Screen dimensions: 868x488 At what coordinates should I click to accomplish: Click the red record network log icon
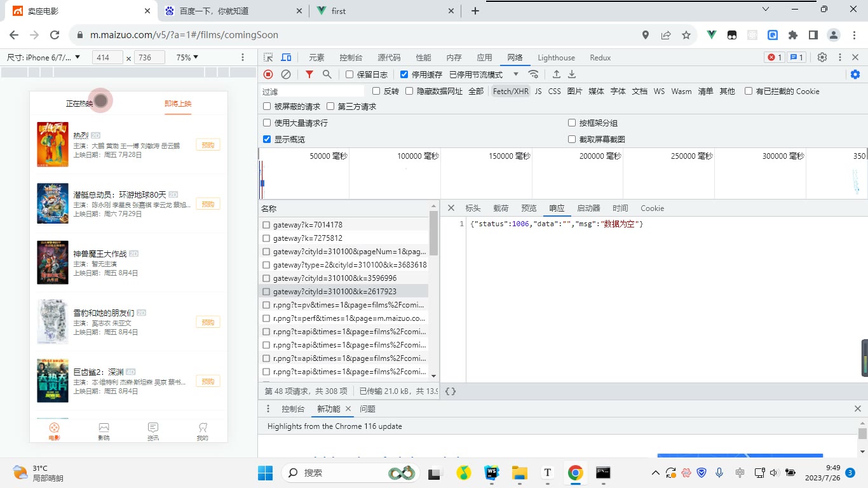pyautogui.click(x=268, y=74)
